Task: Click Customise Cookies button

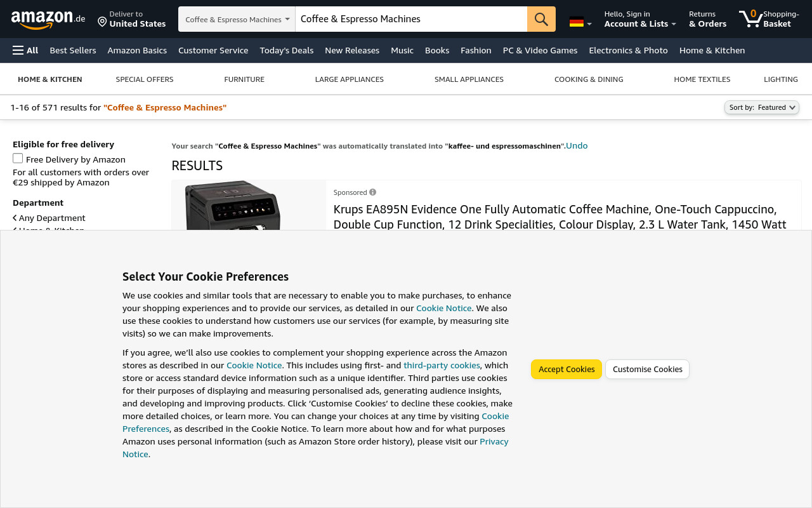Action: (x=648, y=369)
